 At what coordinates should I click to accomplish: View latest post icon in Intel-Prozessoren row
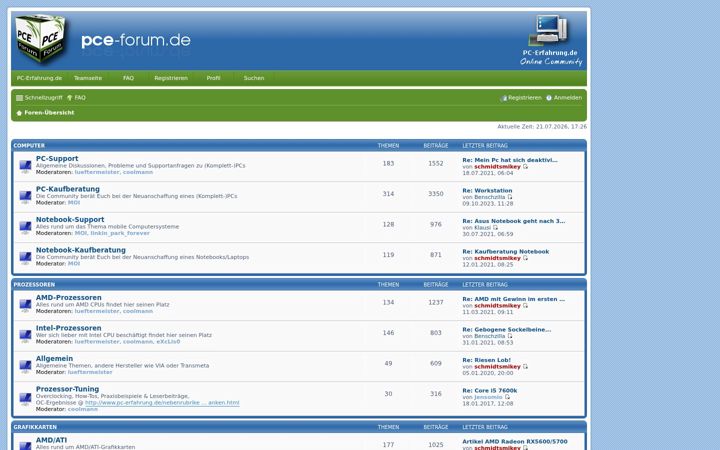(x=509, y=336)
